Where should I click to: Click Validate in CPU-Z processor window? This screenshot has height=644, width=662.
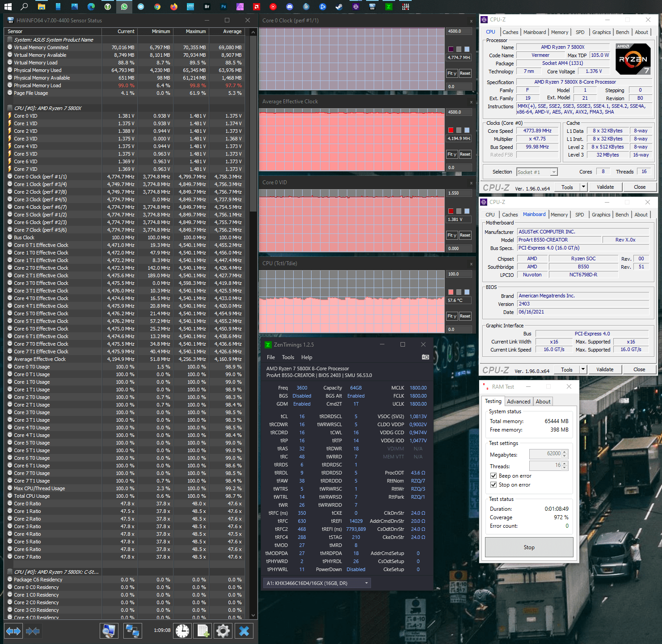tap(605, 187)
